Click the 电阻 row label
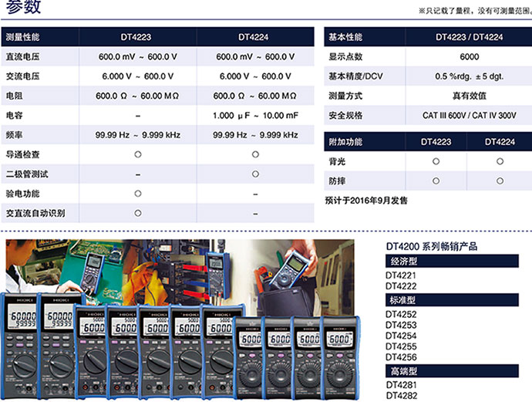The image size is (532, 402). pos(14,96)
